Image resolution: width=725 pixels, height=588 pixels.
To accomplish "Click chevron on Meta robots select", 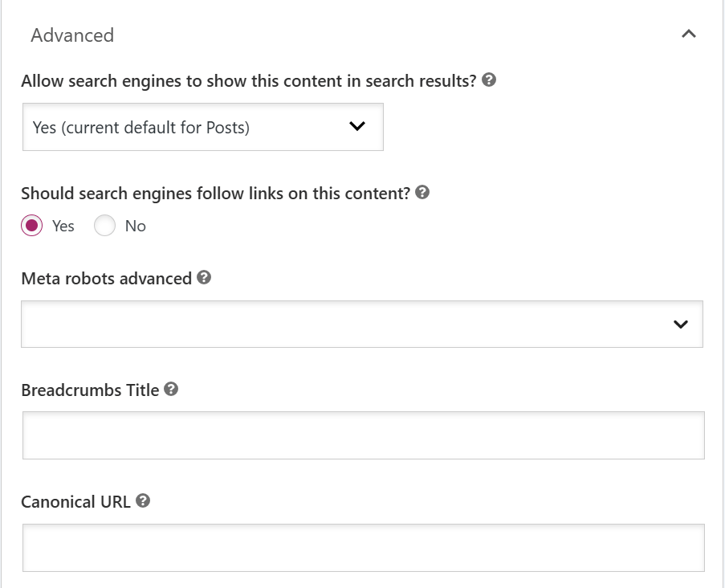I will point(681,324).
